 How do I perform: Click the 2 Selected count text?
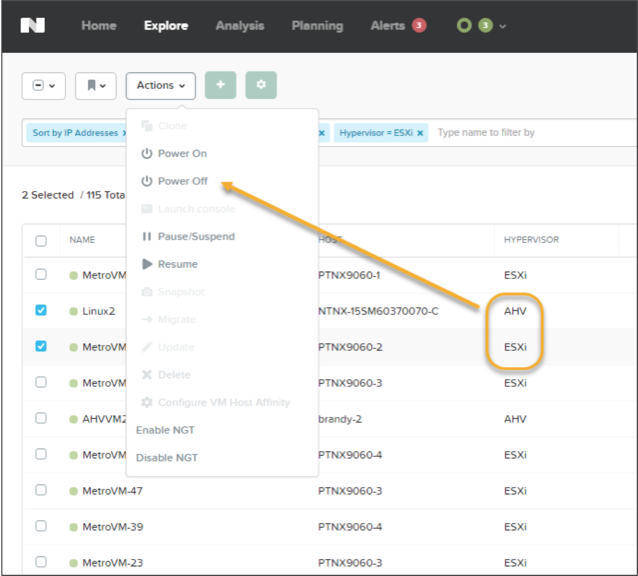pyautogui.click(x=48, y=195)
